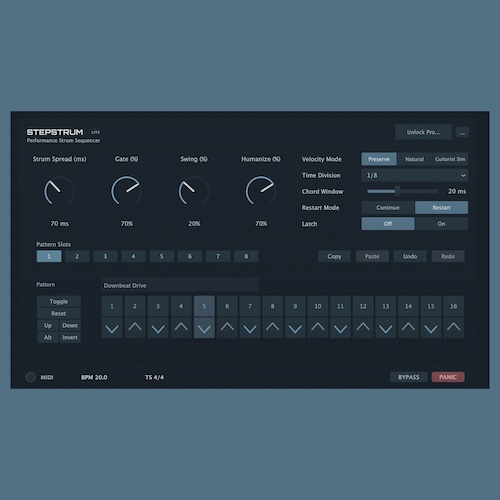
Task: Click the Unlock Pro button
Action: point(424,132)
